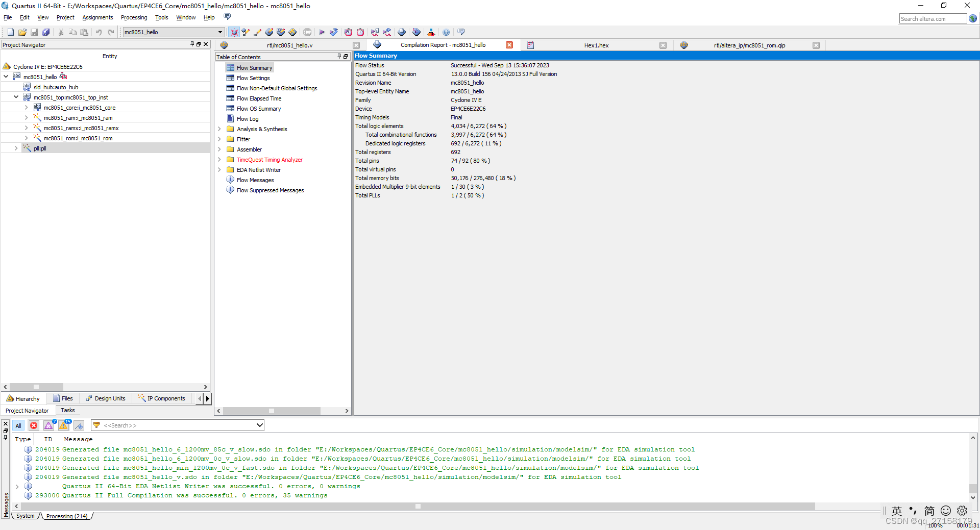Image resolution: width=980 pixels, height=530 pixels.
Task: Toggle the Warning filter with badge 15
Action: [x=64, y=425]
